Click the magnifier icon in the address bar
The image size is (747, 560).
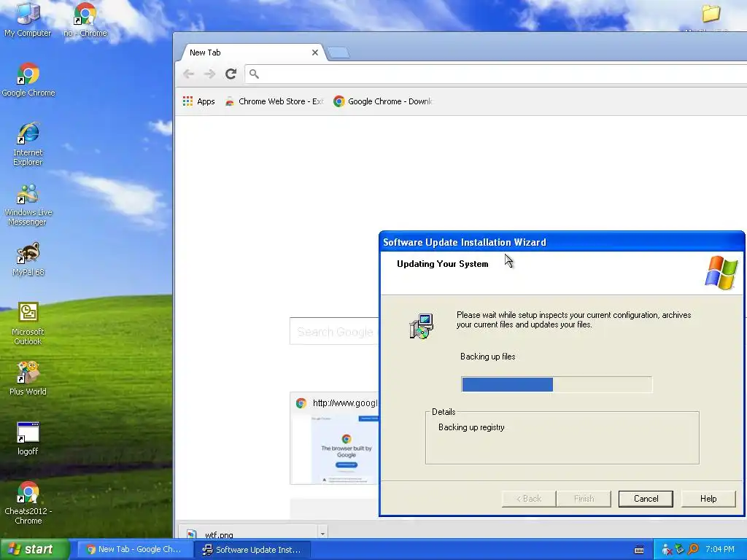pyautogui.click(x=254, y=74)
